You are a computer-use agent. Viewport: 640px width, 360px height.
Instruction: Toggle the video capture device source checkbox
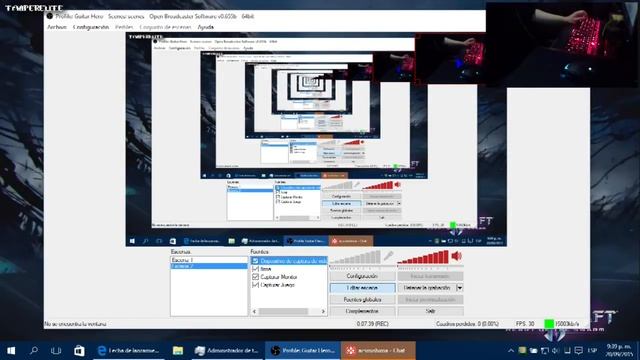point(256,261)
